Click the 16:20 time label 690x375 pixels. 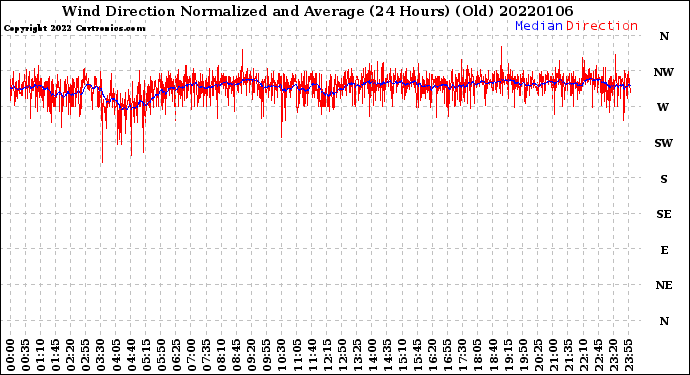[x=433, y=355]
